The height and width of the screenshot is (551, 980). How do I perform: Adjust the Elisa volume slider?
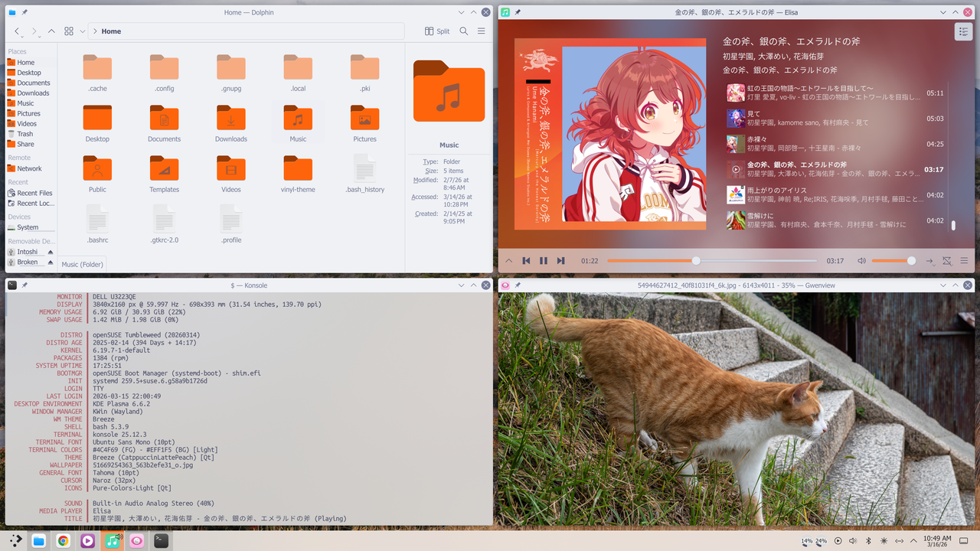coord(893,261)
